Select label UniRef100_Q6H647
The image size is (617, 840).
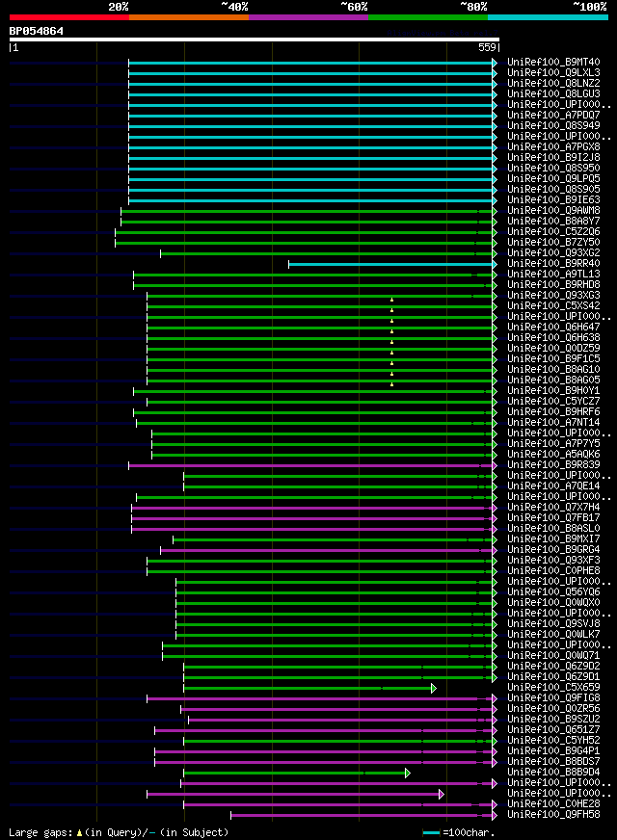[553, 327]
